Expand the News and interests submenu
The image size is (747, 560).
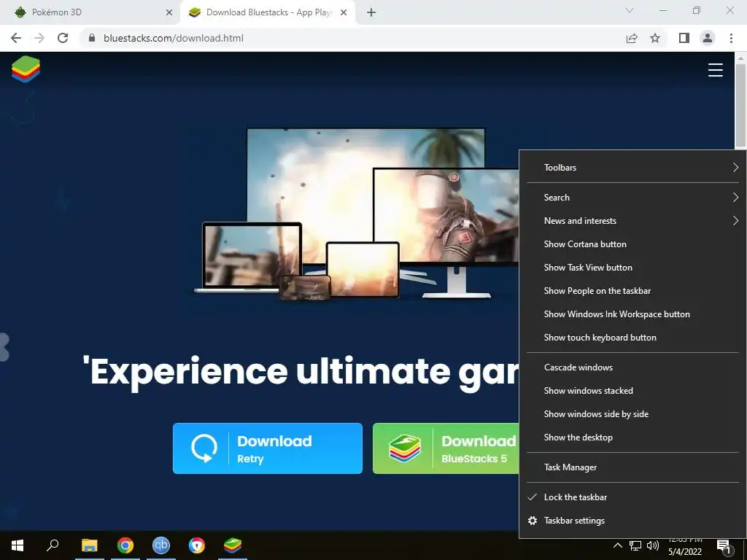pos(632,221)
